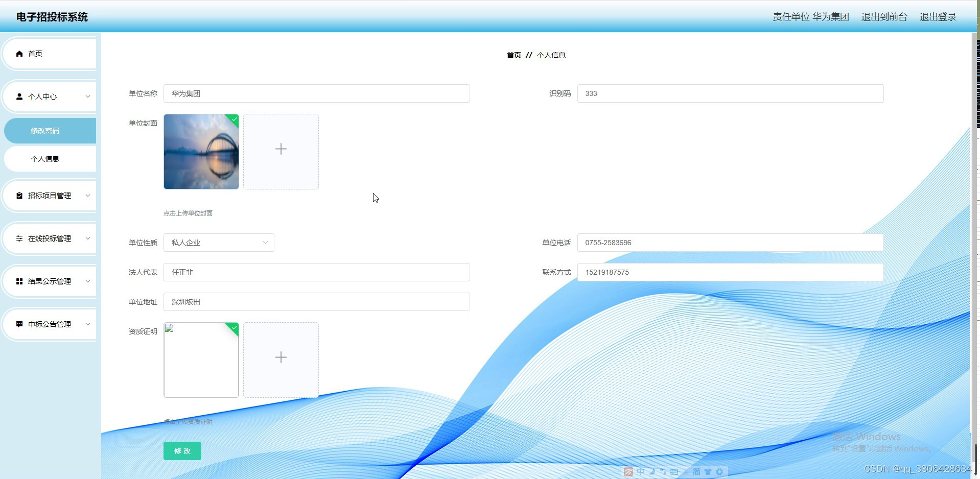Click the plus upload box for 单位封面
Viewport: 980px width, 479px height.
pyautogui.click(x=281, y=152)
